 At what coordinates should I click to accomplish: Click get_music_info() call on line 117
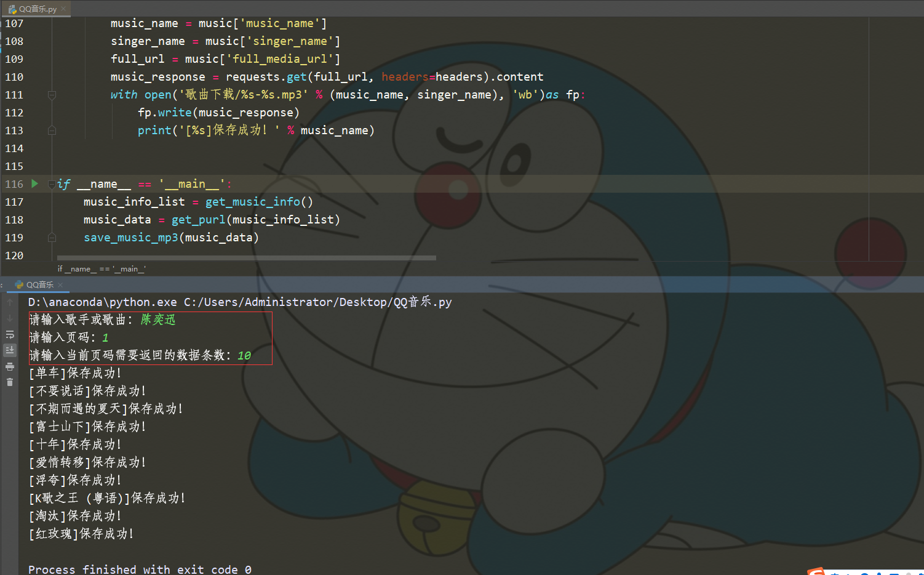(x=259, y=202)
